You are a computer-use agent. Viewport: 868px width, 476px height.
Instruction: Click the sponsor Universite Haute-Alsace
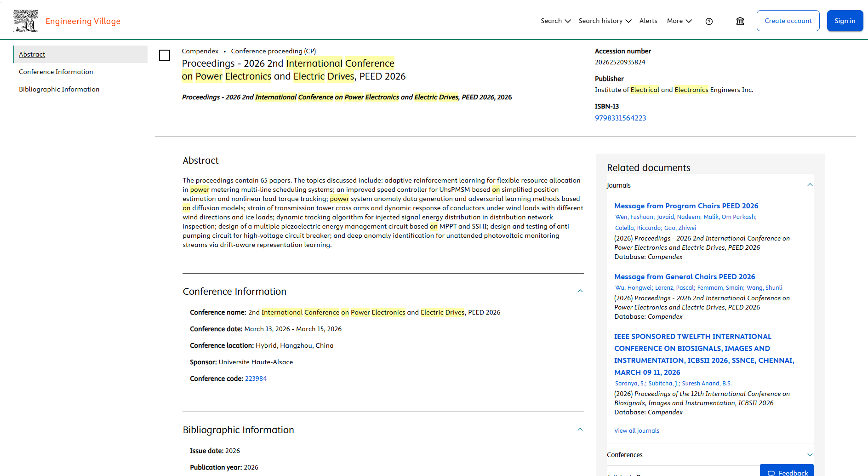pyautogui.click(x=256, y=362)
